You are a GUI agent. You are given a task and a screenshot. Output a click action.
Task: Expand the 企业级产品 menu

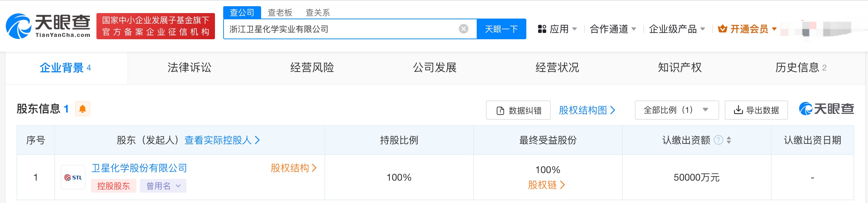pyautogui.click(x=677, y=29)
